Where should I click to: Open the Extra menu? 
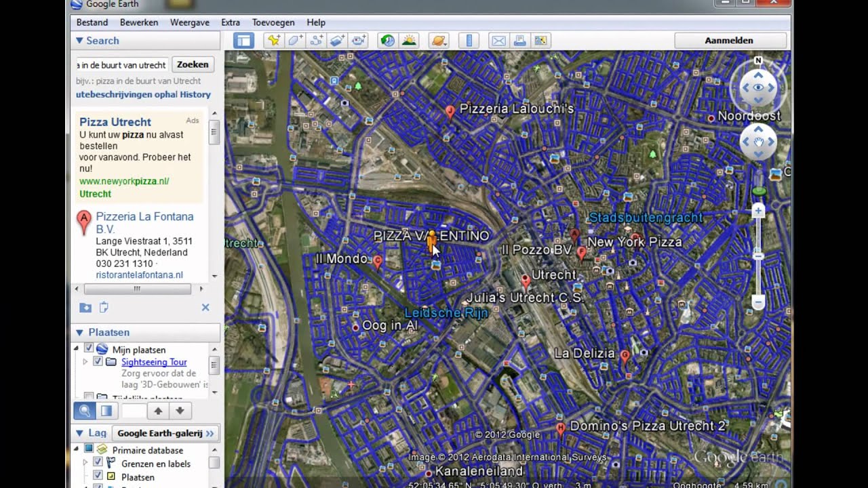(231, 22)
